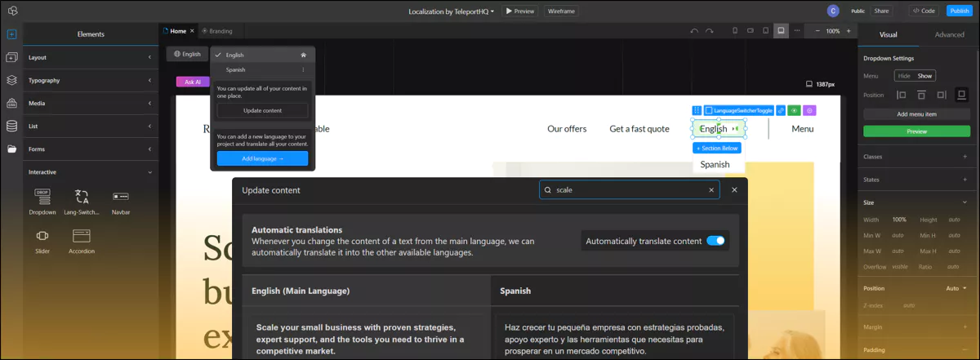Insert the Slider element
The height and width of the screenshot is (360, 980).
click(42, 241)
